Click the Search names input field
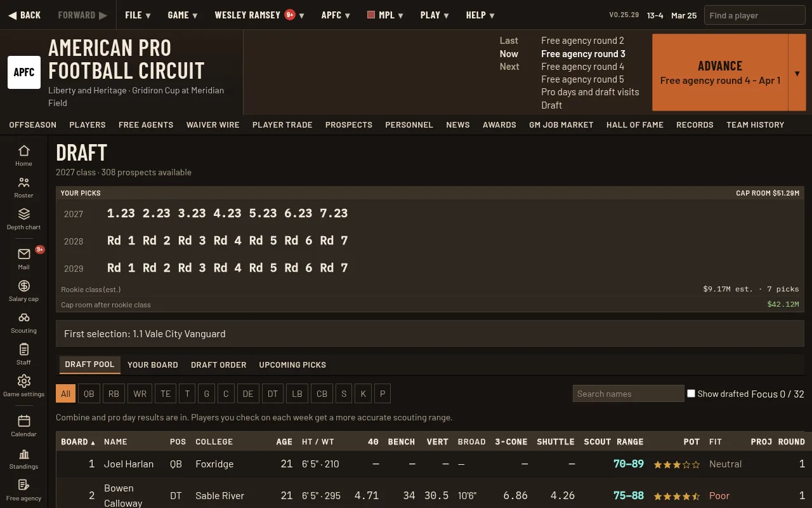 click(628, 394)
